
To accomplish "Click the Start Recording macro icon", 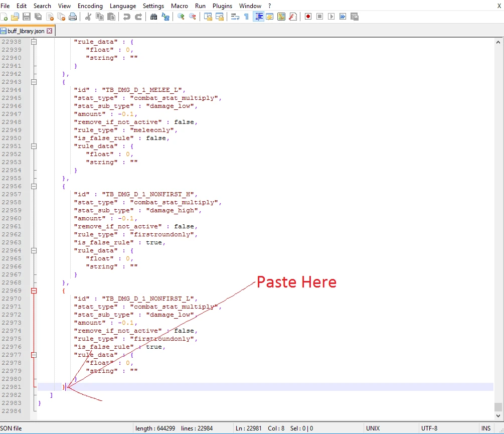I will click(x=308, y=17).
